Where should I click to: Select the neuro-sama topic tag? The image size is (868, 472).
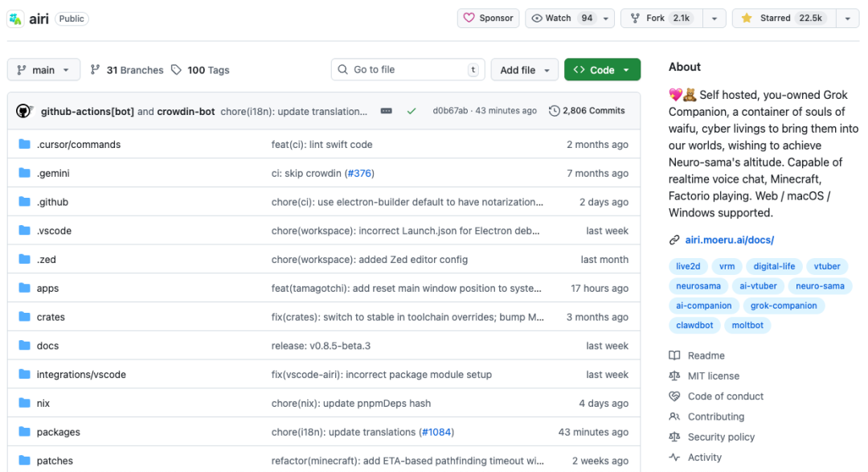820,286
